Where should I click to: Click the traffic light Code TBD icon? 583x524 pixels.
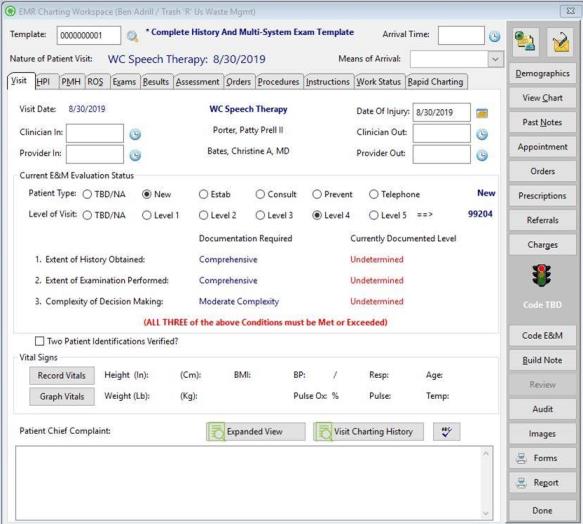coord(542,276)
